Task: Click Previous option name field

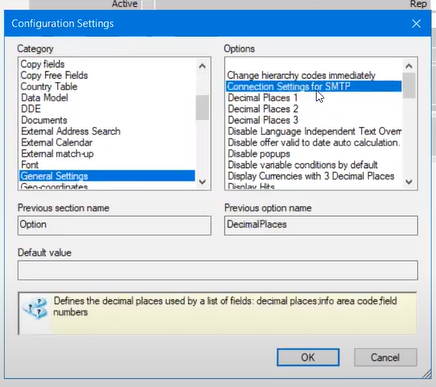Action: click(321, 225)
